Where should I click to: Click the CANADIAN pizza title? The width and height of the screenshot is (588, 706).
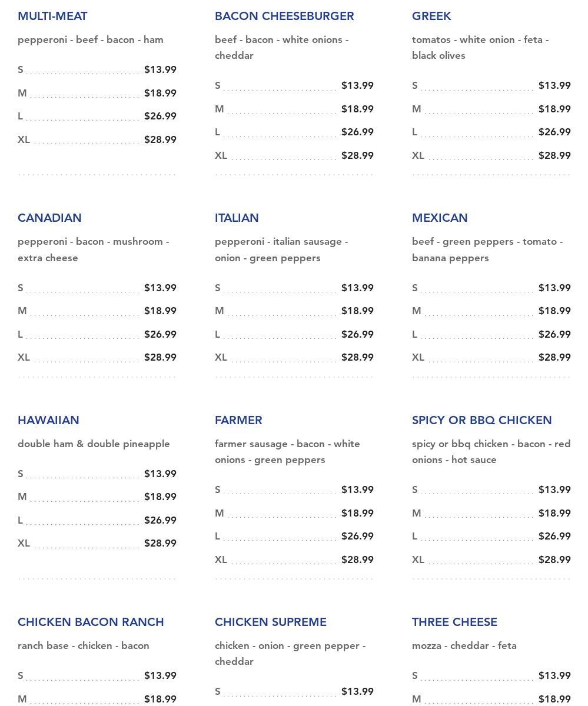click(49, 218)
